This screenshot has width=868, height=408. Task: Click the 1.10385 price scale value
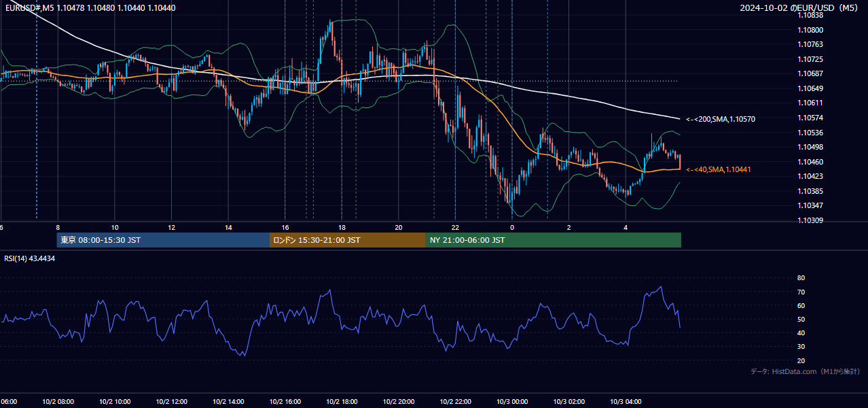click(810, 191)
